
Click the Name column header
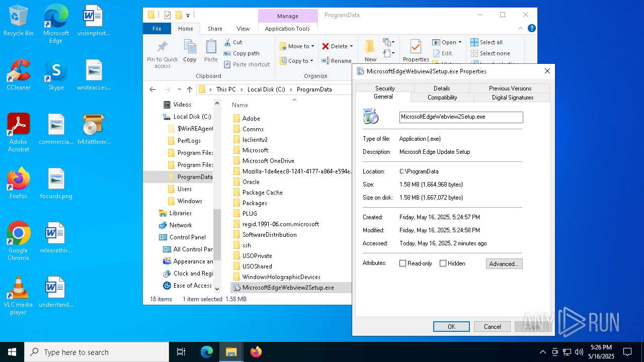point(240,105)
